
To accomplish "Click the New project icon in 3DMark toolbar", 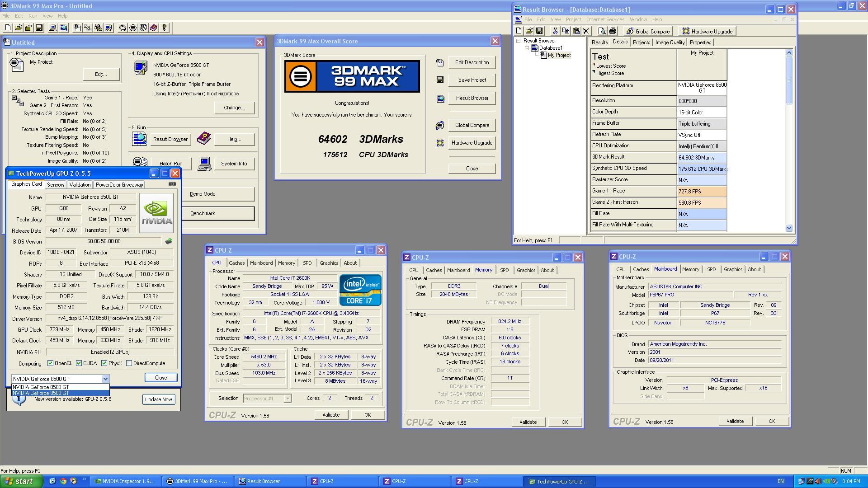I will pyautogui.click(x=8, y=28).
